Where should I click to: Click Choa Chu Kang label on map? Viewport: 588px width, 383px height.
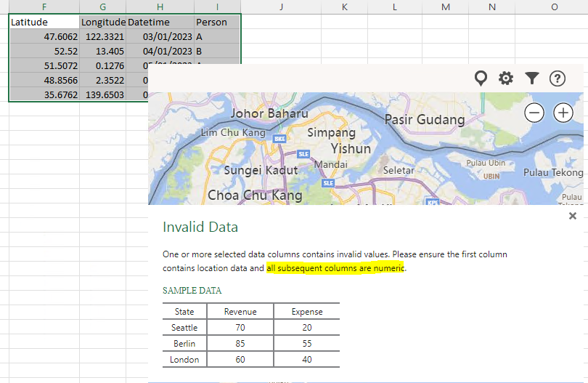tap(255, 195)
